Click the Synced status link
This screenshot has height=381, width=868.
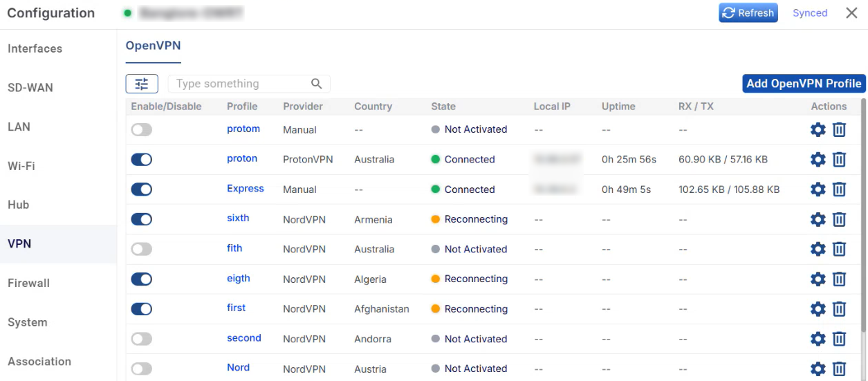point(810,13)
